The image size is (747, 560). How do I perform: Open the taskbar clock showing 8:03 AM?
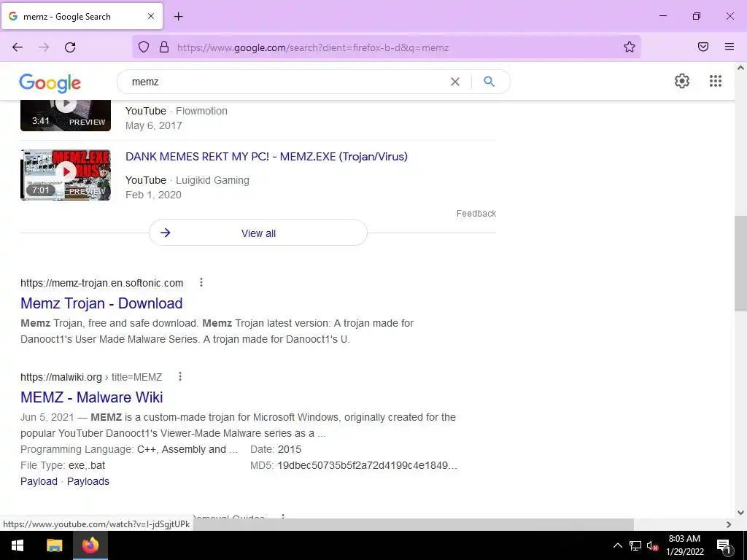coord(684,545)
